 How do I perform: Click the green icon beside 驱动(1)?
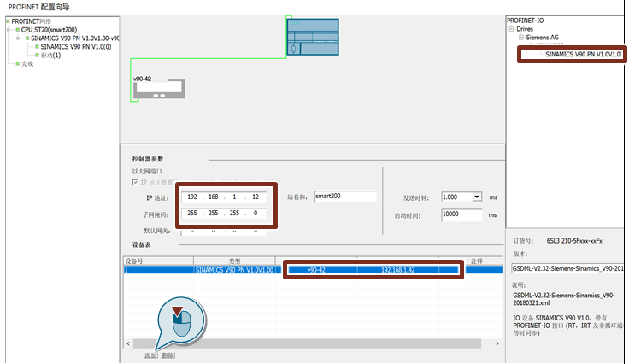[x=38, y=55]
